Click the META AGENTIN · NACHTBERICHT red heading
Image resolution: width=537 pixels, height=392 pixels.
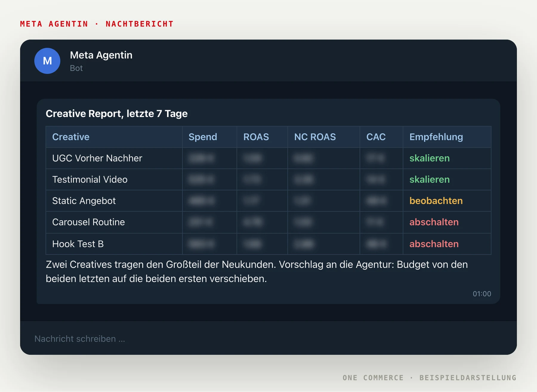tap(97, 24)
